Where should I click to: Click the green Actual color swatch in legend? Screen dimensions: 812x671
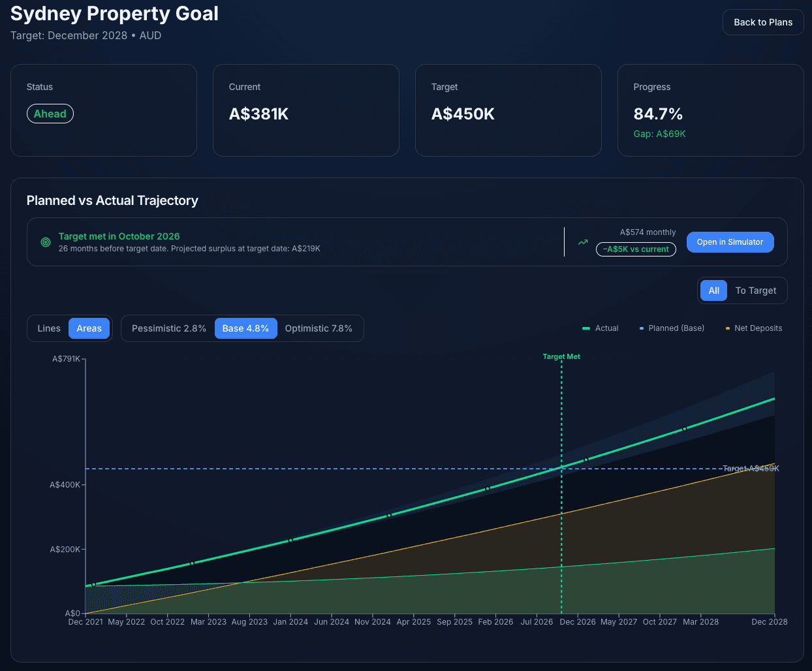click(586, 328)
